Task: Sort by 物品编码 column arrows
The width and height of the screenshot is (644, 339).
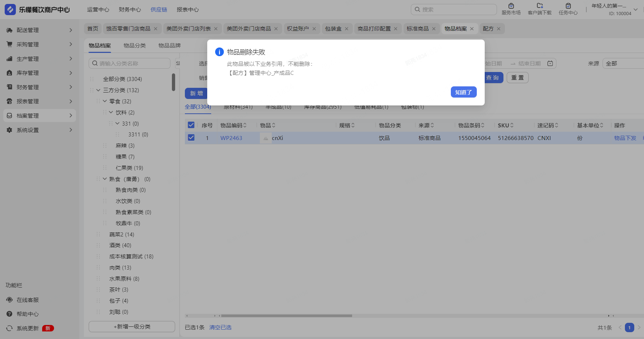Action: (245, 125)
